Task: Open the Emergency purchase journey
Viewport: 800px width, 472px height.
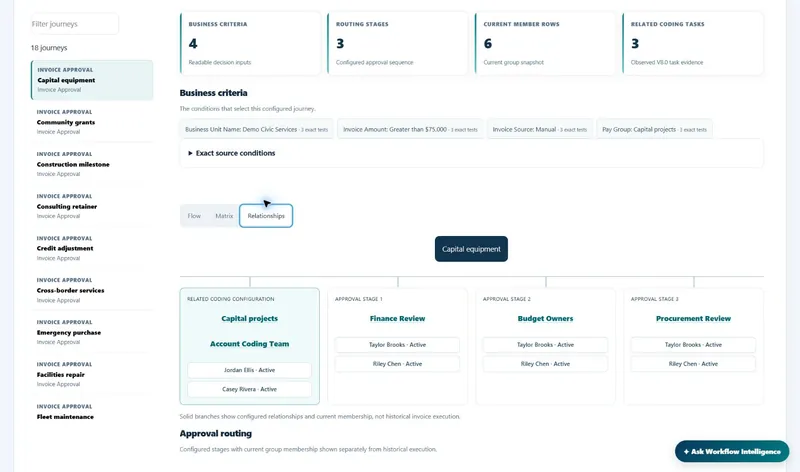Action: pyautogui.click(x=92, y=332)
